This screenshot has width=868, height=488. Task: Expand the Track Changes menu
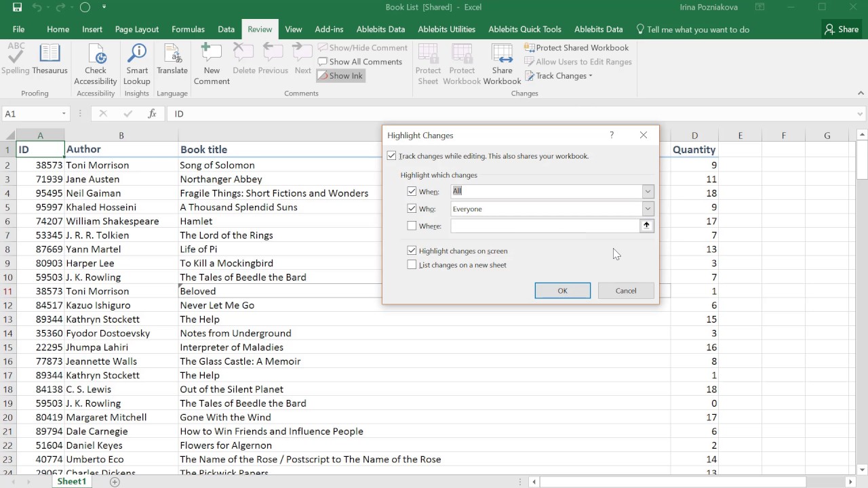coord(559,76)
